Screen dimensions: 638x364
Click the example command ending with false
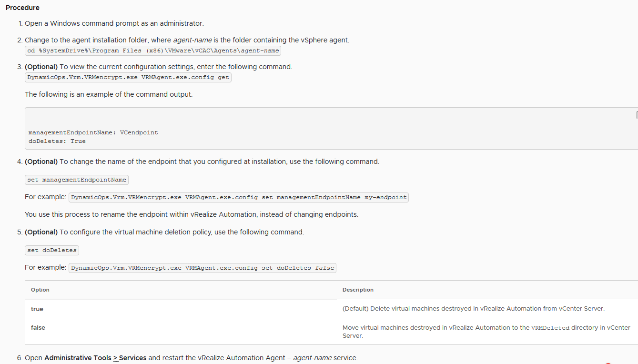point(203,268)
